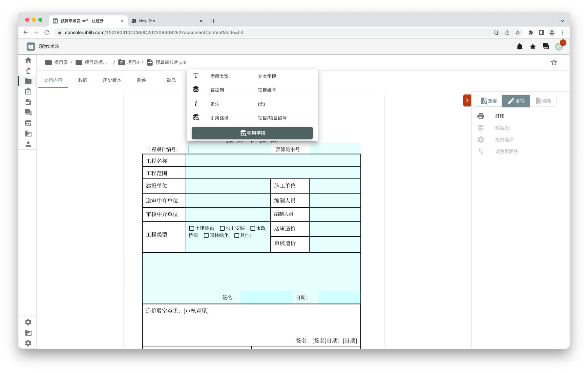Click the 工程名称 input field
This screenshot has width=588, height=373.
(x=272, y=161)
